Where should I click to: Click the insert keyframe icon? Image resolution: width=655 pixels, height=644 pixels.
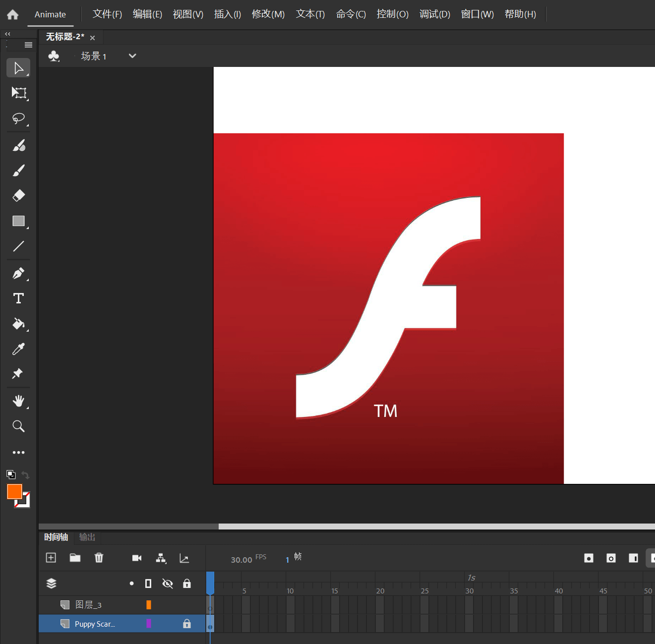[589, 558]
